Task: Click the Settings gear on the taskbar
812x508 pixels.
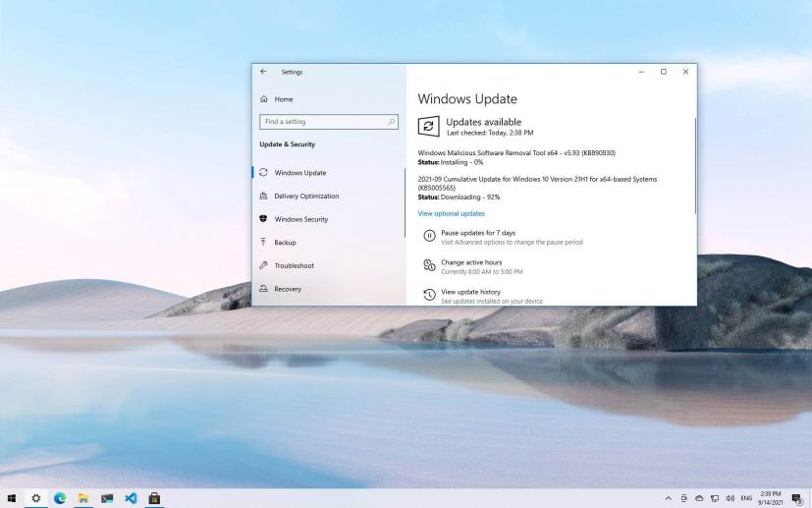Action: 35,498
